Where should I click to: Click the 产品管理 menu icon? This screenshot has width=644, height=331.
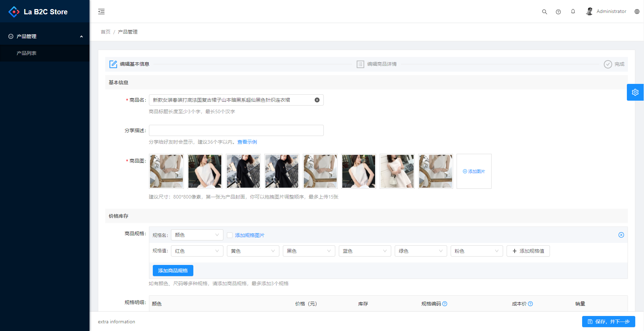tap(11, 36)
